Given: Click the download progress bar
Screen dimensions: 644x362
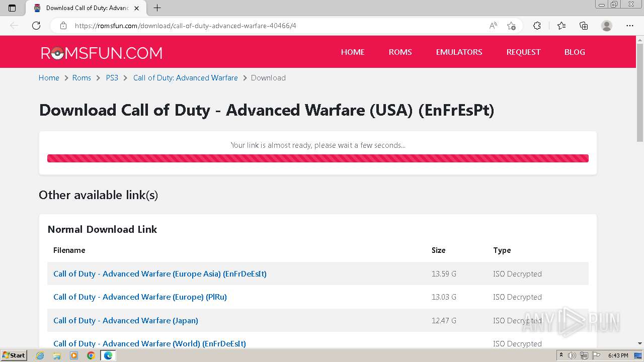Looking at the screenshot, I should (317, 158).
